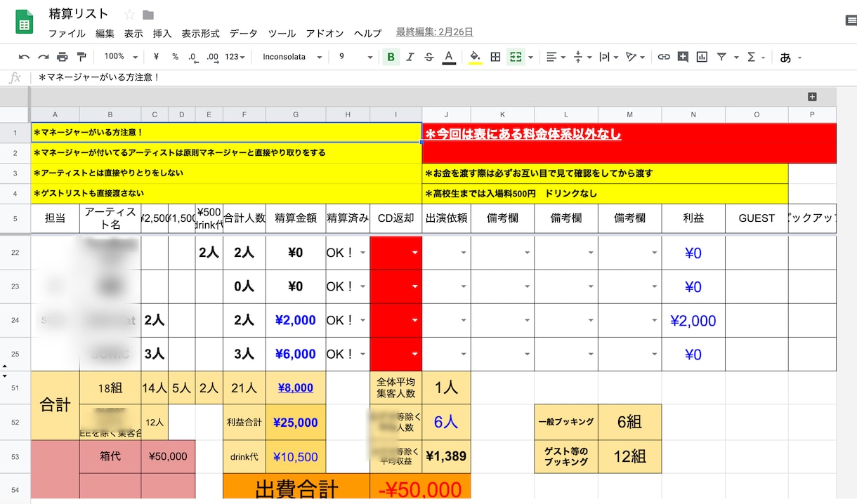Click the underlined ¥8,000 link cell
This screenshot has height=504, width=857.
point(295,387)
